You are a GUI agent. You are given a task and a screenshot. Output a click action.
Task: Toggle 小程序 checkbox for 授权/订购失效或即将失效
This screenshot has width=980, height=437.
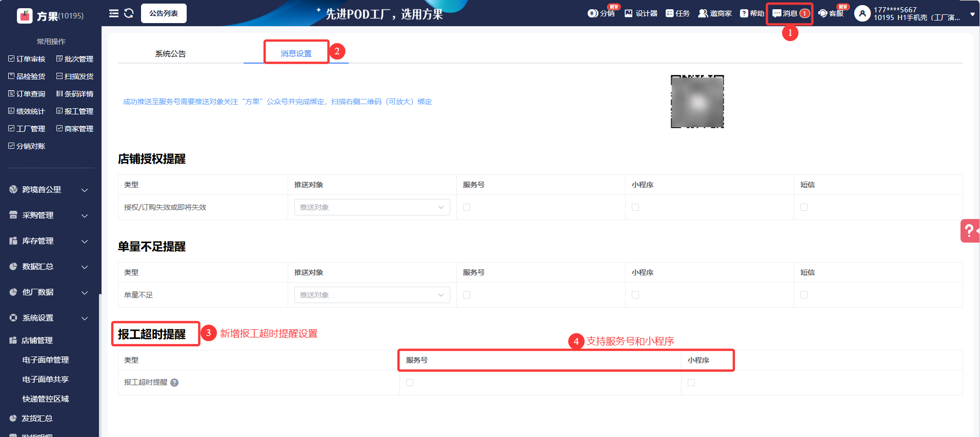(x=635, y=207)
